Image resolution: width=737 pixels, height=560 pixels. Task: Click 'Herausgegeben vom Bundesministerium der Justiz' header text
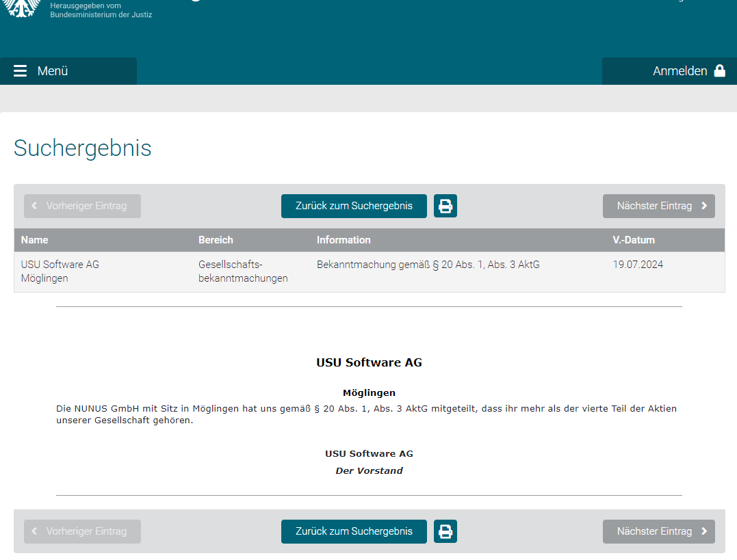click(x=101, y=10)
